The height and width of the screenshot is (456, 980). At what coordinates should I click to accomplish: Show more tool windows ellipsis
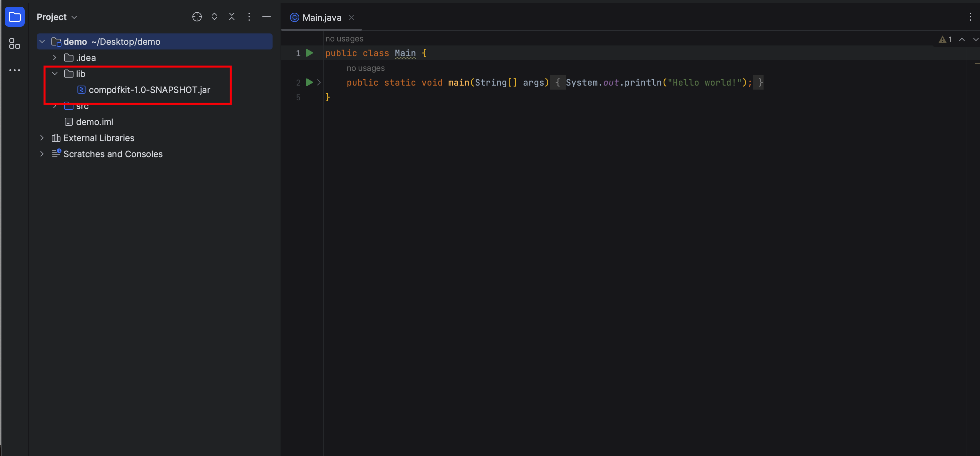[x=14, y=70]
